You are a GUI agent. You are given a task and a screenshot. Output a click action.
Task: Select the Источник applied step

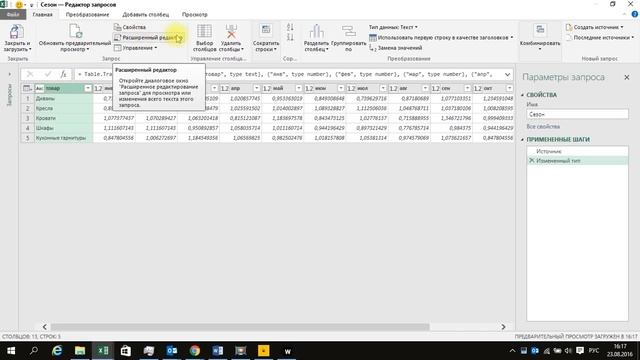click(577, 151)
